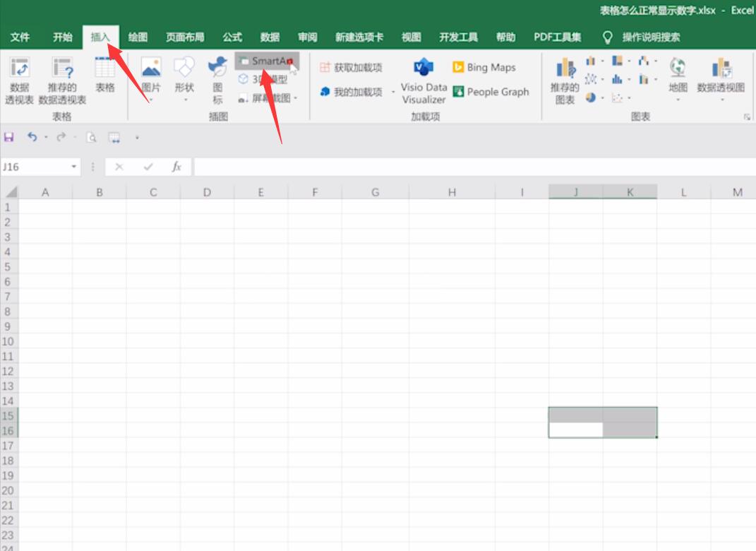Open Recommended PivotTables (推荐的数据透视表)
Screen dimensions: 756x551
click(62, 80)
